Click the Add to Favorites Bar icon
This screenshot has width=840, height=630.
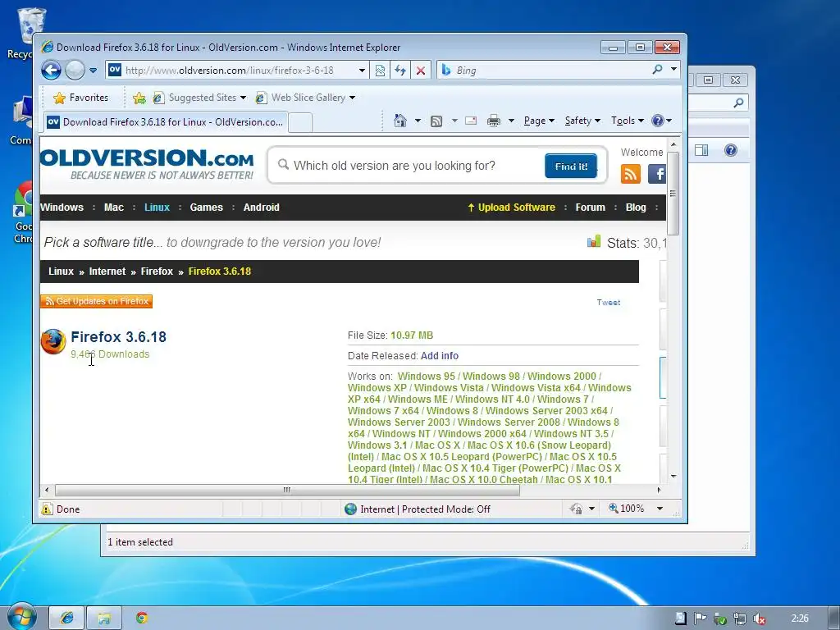(139, 98)
